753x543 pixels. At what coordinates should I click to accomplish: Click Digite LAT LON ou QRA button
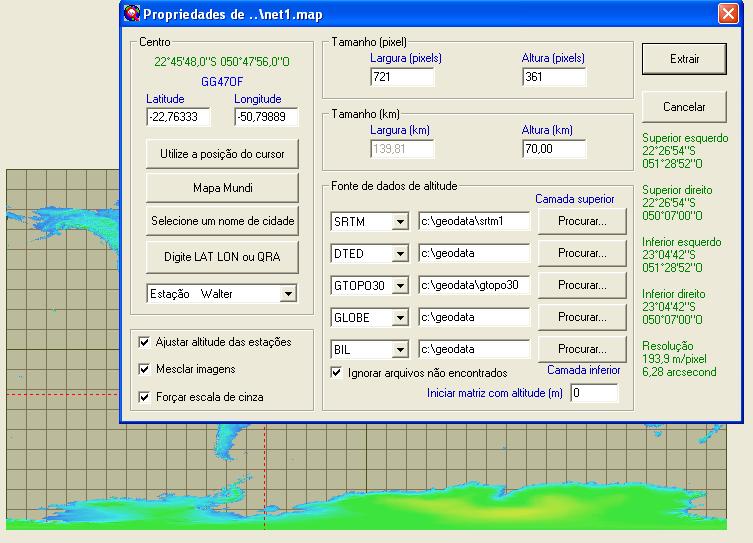point(222,257)
